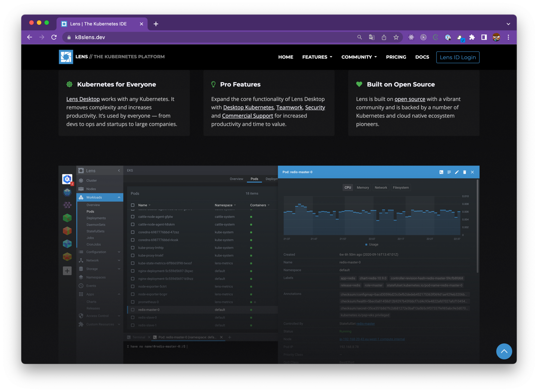Switch chart to Memory tab
This screenshot has height=392, width=538.
(x=363, y=188)
